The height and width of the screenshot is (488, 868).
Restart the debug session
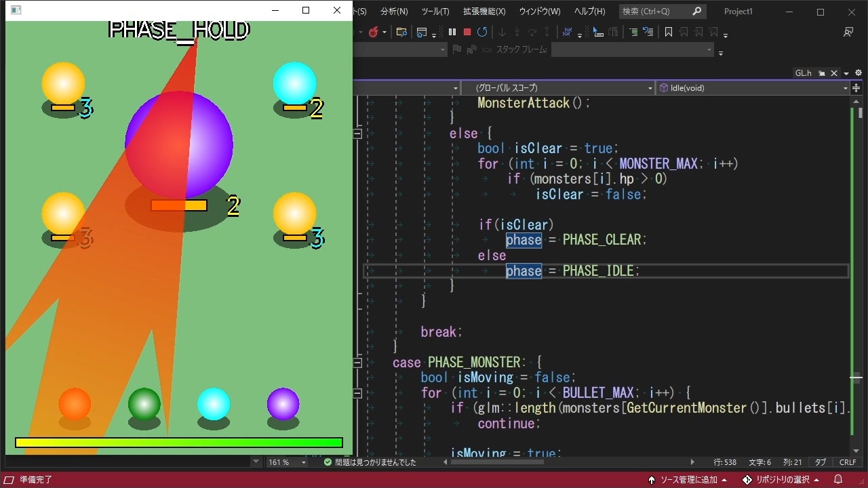(x=482, y=32)
